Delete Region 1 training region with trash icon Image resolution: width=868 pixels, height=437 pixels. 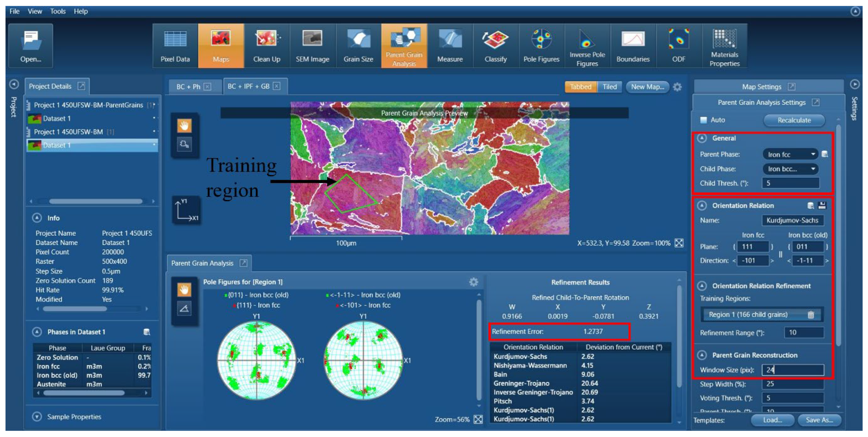pyautogui.click(x=810, y=315)
